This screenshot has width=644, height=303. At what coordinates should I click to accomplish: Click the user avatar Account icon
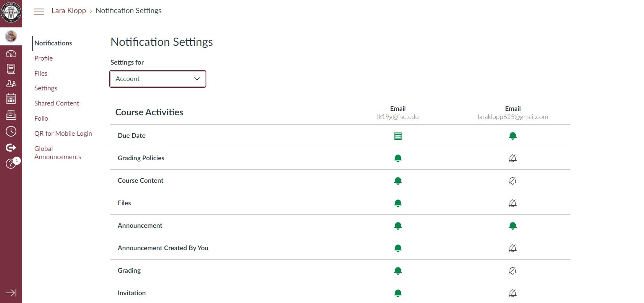click(11, 36)
